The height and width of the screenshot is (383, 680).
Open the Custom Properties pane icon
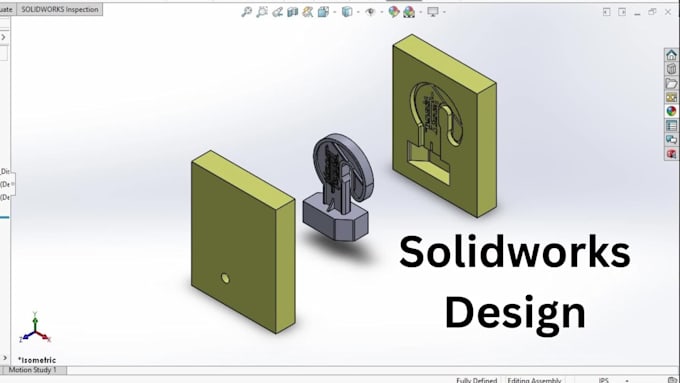(671, 126)
